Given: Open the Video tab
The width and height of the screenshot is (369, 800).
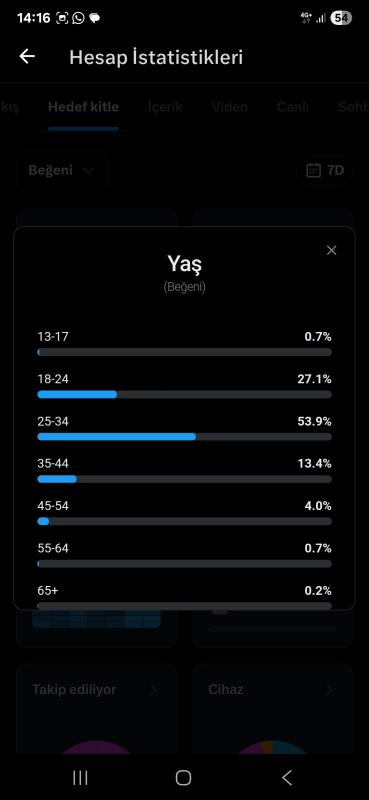Looking at the screenshot, I should [230, 107].
